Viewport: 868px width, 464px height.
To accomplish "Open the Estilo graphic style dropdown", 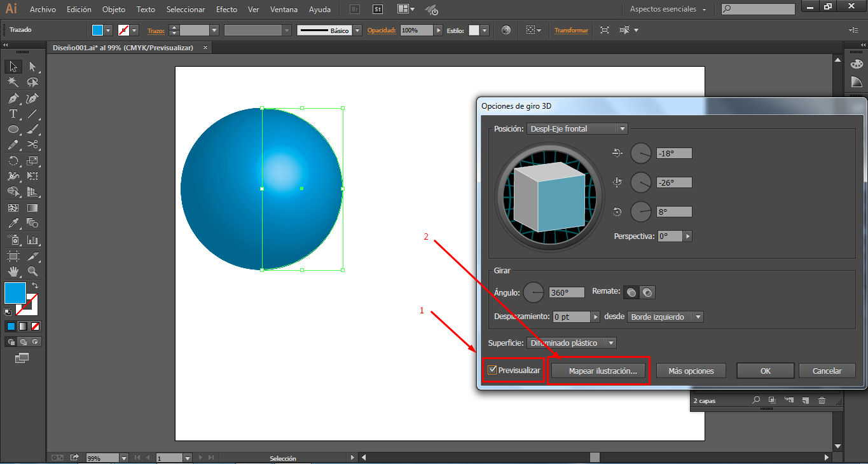I will (485, 30).
